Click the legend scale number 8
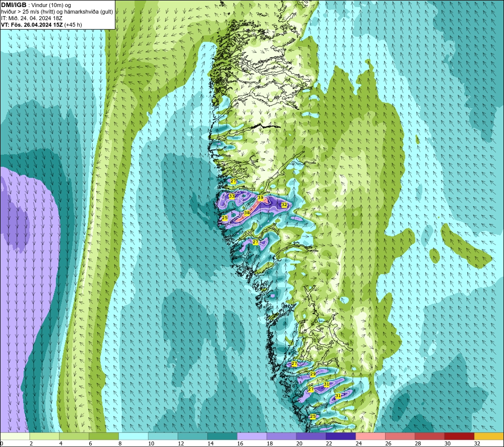This screenshot has width=504, height=447. click(x=120, y=443)
